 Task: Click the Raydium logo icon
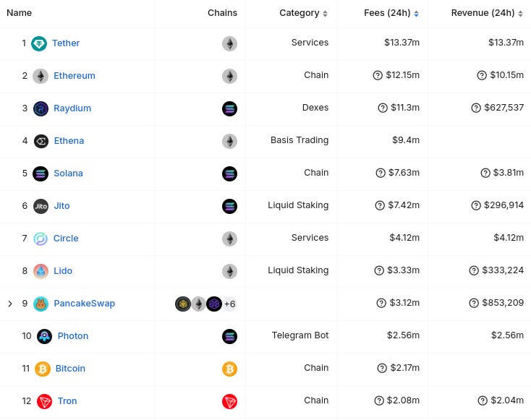41,108
